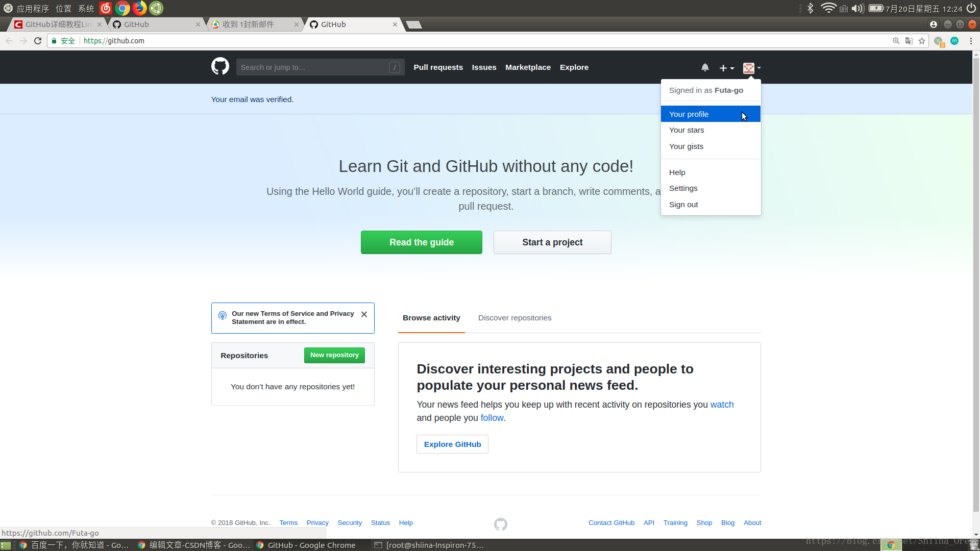Open Bluetooth indicator in top panel

pyautogui.click(x=810, y=8)
